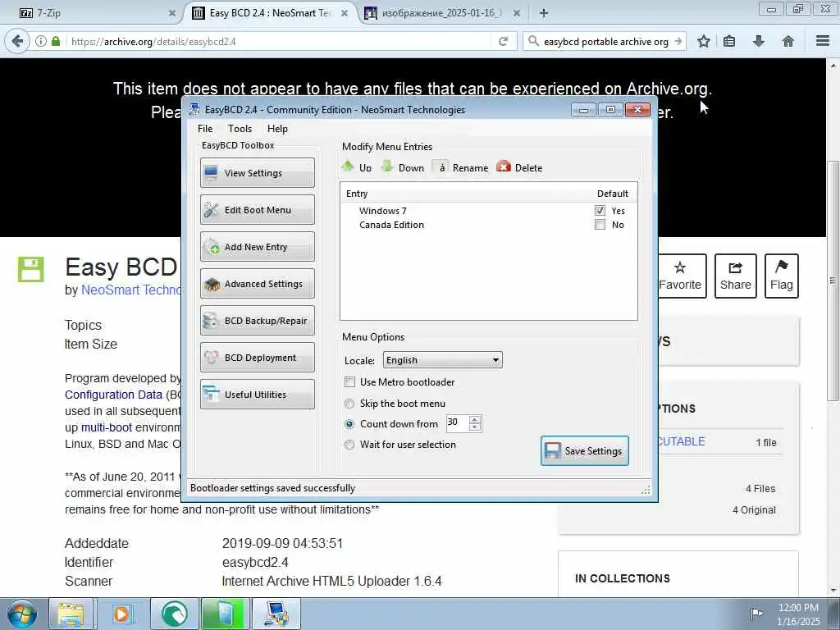Open the NeoSmart Technologies author link

click(x=131, y=290)
